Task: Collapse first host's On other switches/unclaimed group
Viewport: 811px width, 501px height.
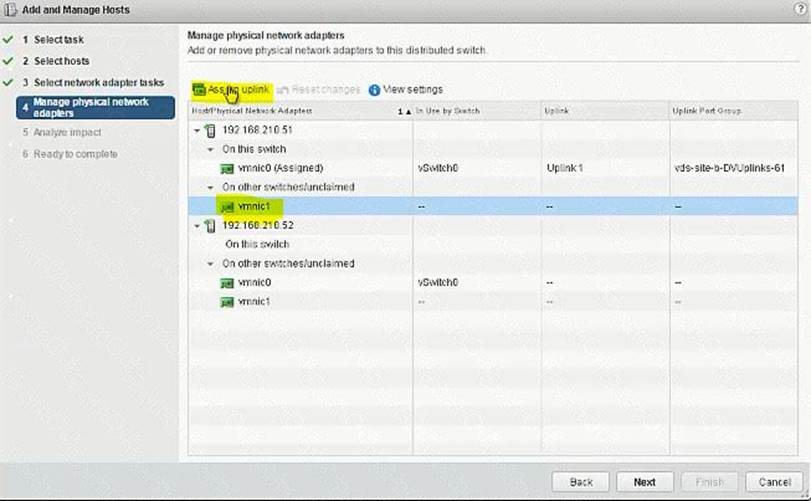Action: [x=210, y=187]
